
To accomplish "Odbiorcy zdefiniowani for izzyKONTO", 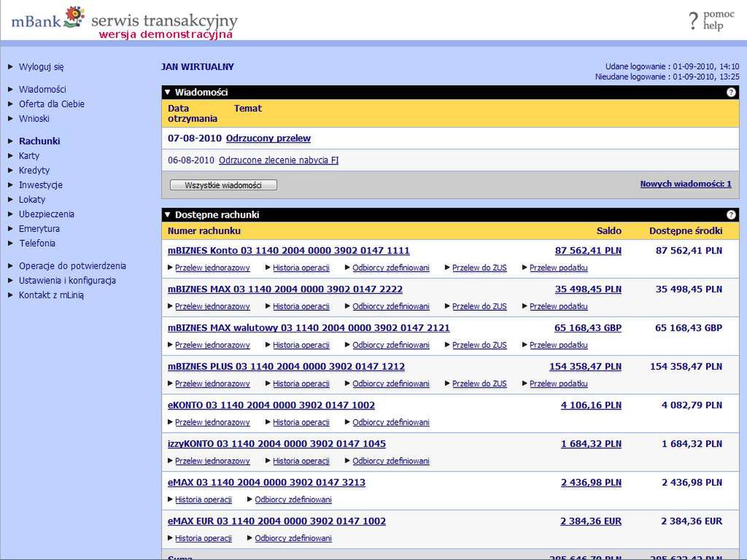I will click(391, 461).
